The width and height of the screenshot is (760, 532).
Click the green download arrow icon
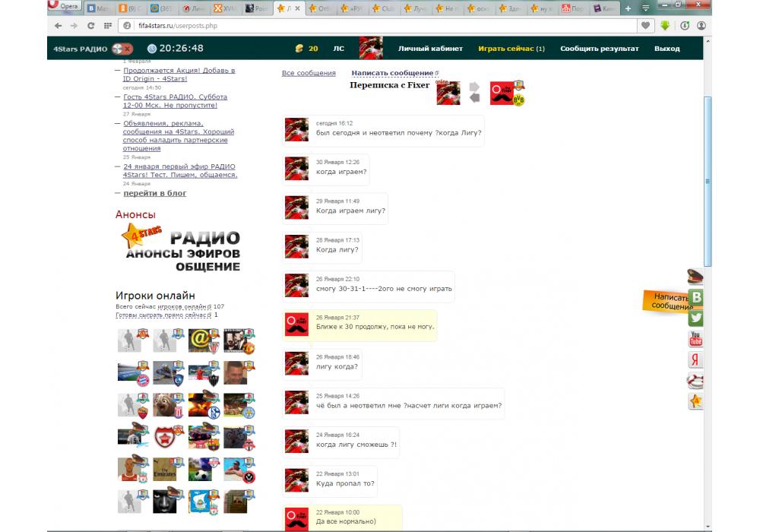click(x=665, y=26)
